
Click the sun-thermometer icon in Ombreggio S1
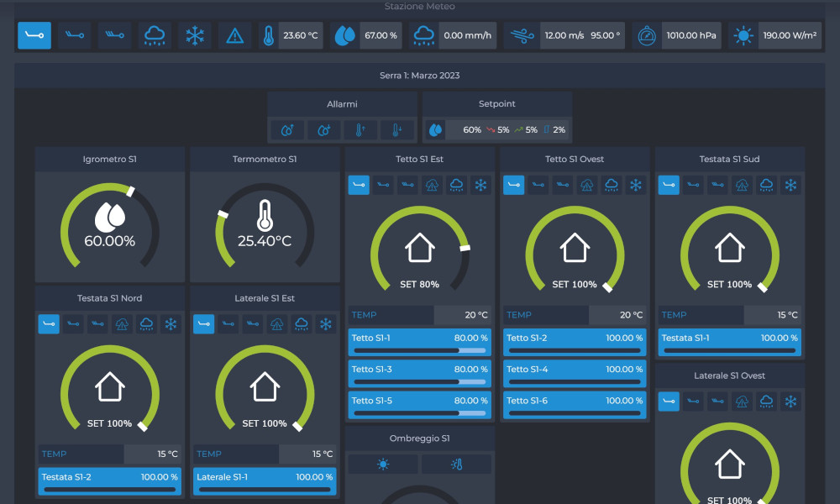coord(456,465)
